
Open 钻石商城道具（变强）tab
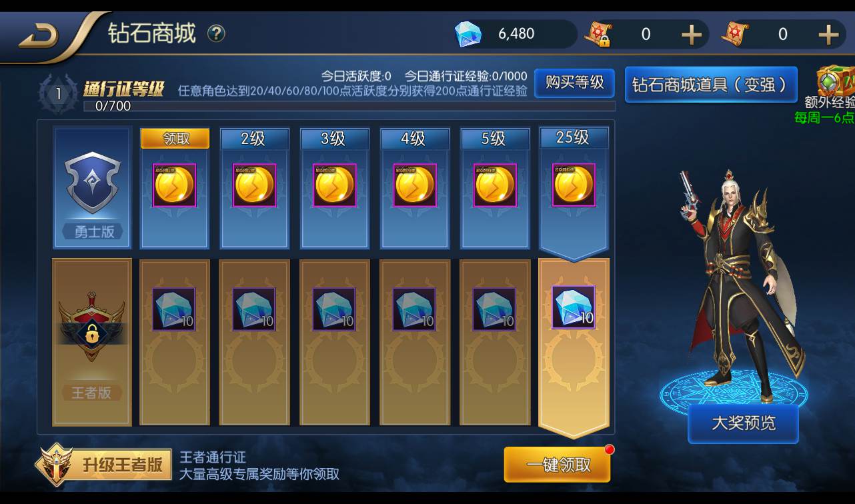click(x=711, y=85)
